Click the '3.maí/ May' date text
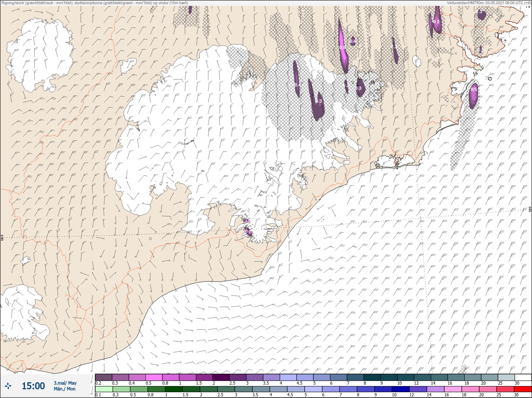 click(x=65, y=383)
